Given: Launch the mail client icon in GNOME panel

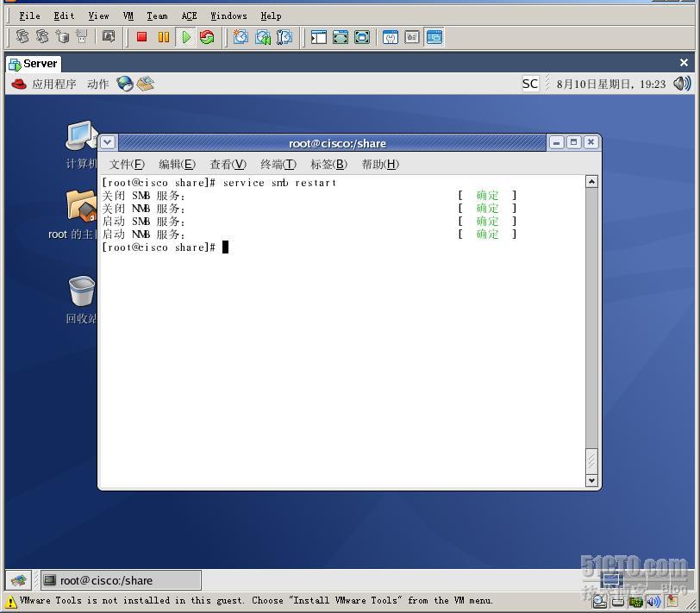Looking at the screenshot, I should pyautogui.click(x=146, y=84).
